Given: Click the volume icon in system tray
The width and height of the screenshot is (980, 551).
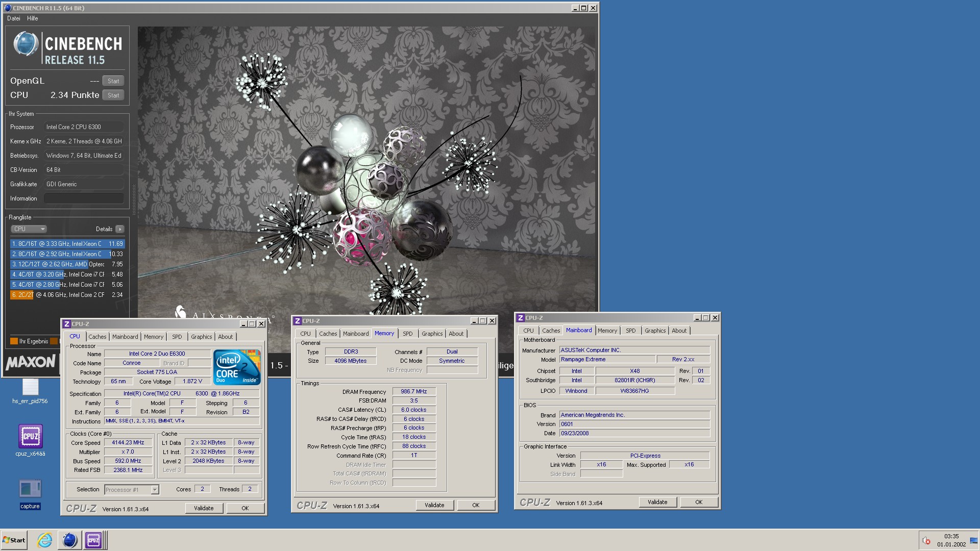Looking at the screenshot, I should [x=926, y=540].
